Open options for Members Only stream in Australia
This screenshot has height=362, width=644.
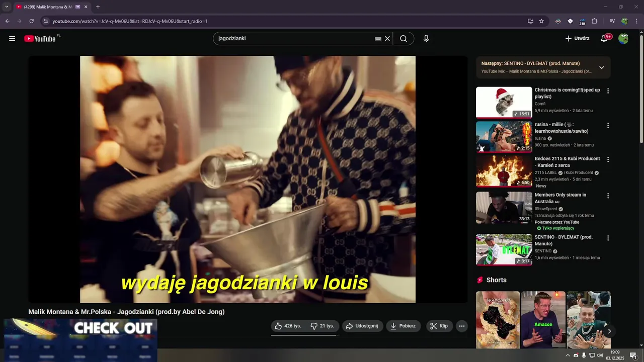pos(608,196)
